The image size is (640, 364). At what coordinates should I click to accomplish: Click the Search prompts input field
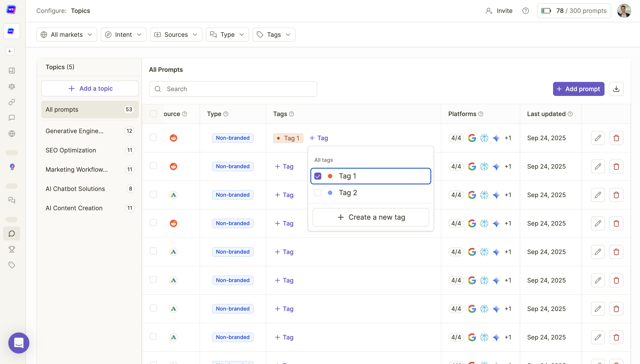coord(233,89)
